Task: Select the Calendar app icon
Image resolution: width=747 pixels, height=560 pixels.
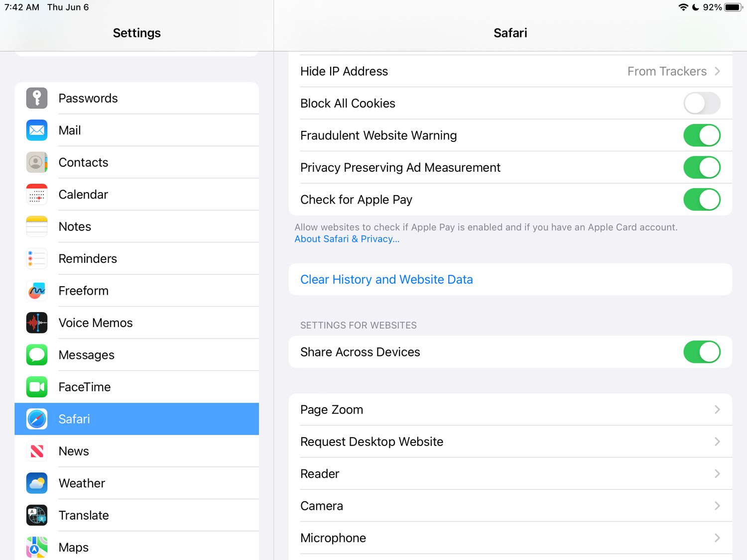Action: 37,195
